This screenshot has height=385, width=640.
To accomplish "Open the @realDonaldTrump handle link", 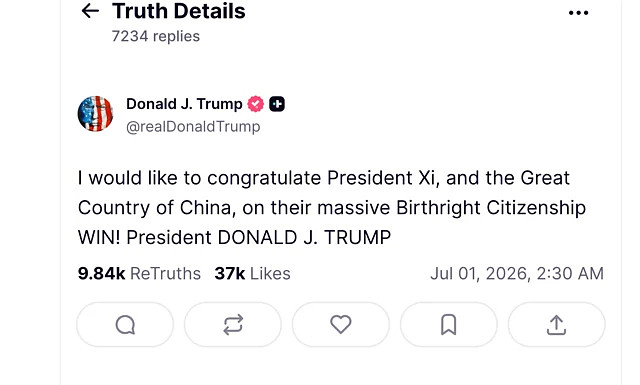I will tap(193, 127).
